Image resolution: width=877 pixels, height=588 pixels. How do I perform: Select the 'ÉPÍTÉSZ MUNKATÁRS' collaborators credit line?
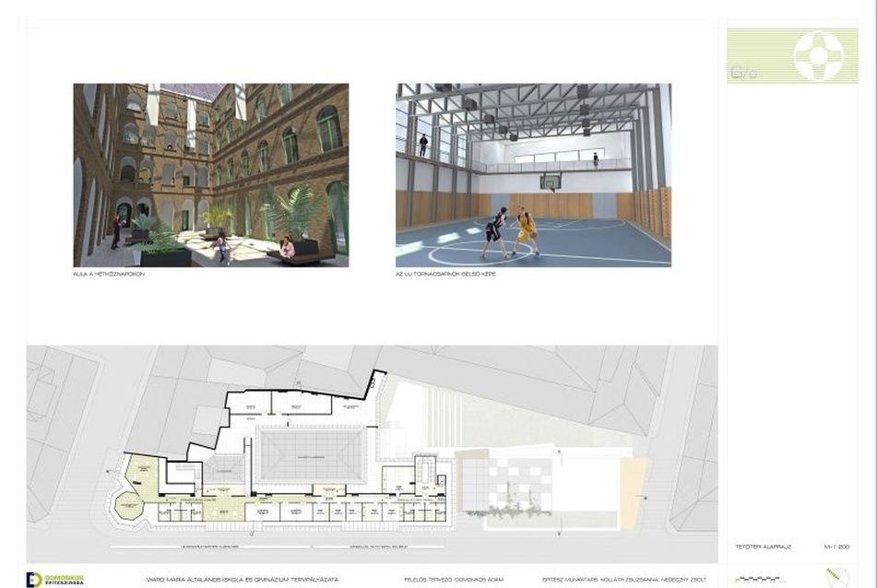point(624,580)
